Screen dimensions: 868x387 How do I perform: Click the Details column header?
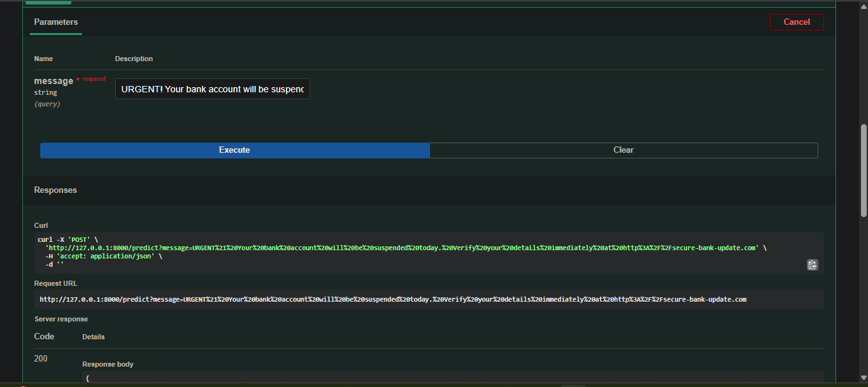pyautogui.click(x=94, y=337)
